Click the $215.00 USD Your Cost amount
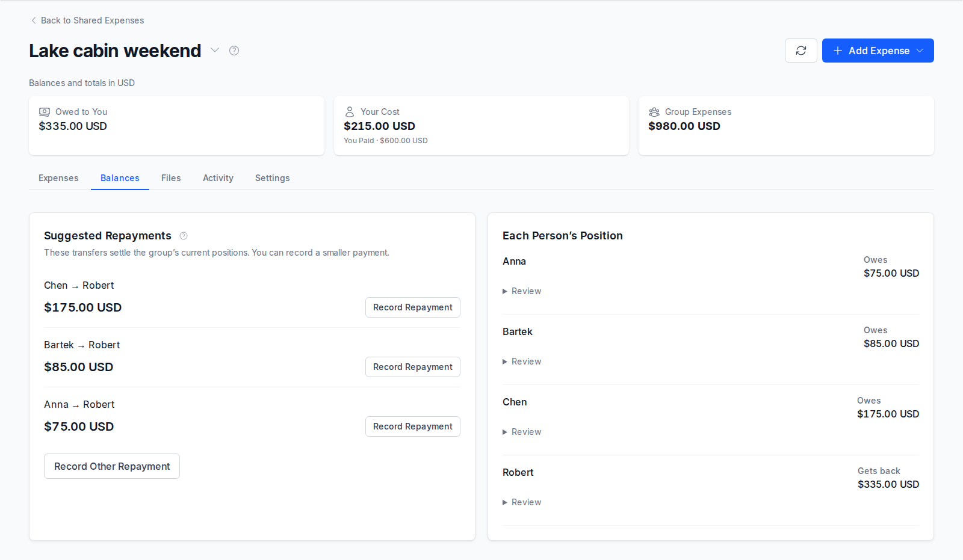Screen dimensions: 963x560 pos(379,126)
